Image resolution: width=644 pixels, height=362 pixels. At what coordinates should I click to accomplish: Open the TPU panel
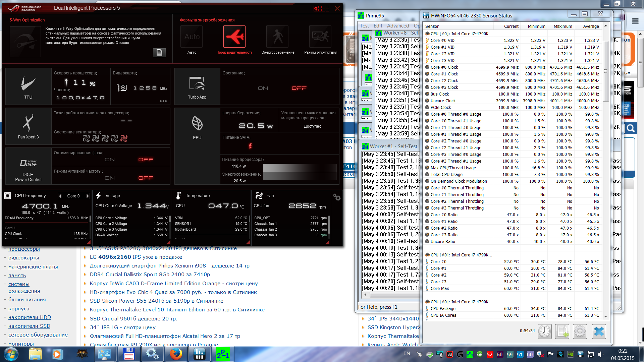point(28,86)
